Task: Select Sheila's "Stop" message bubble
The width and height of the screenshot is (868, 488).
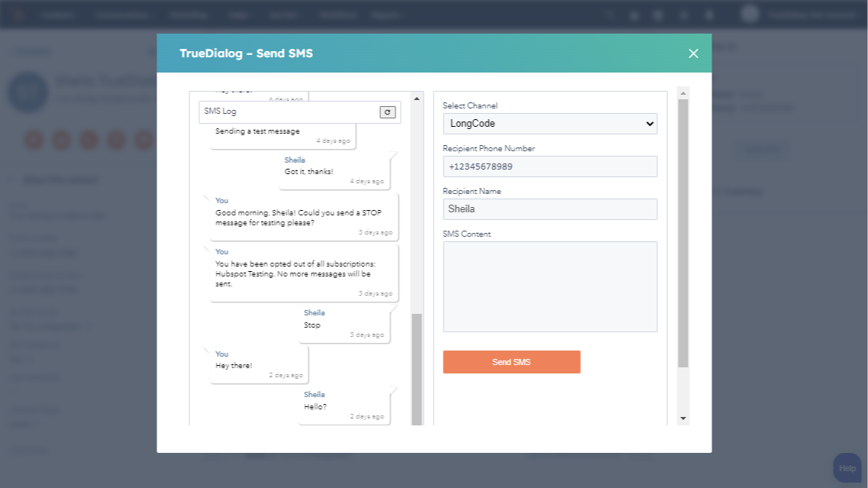Action: (x=344, y=325)
